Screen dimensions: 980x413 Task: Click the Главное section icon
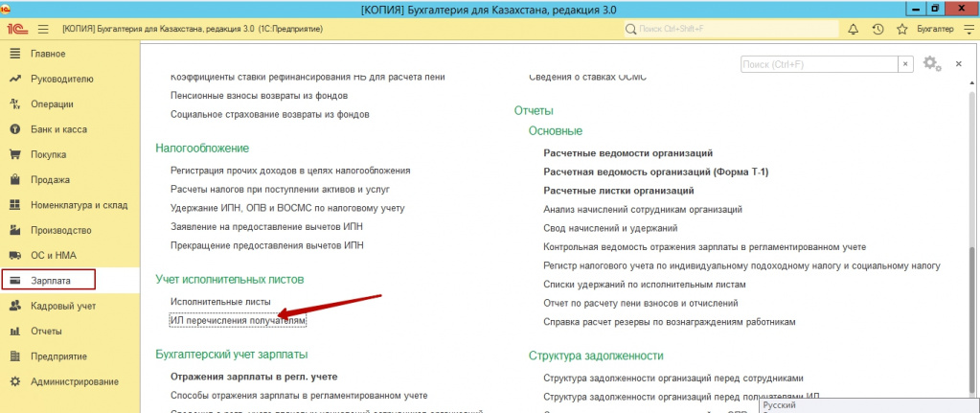click(15, 54)
